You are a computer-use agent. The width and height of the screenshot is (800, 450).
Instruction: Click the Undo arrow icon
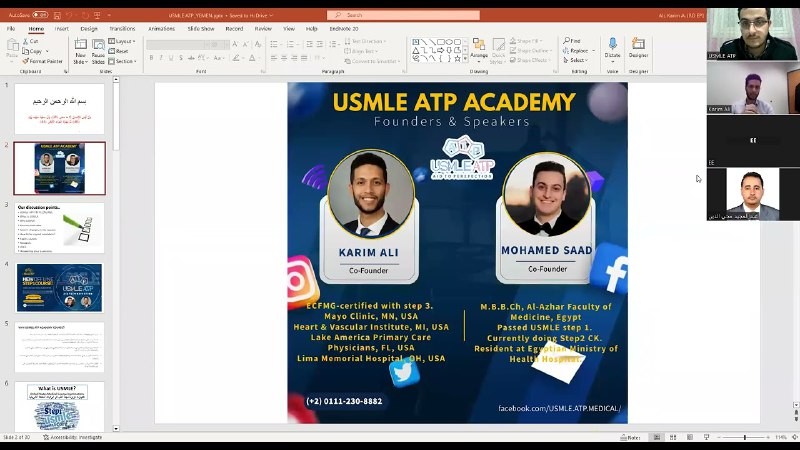pos(69,15)
